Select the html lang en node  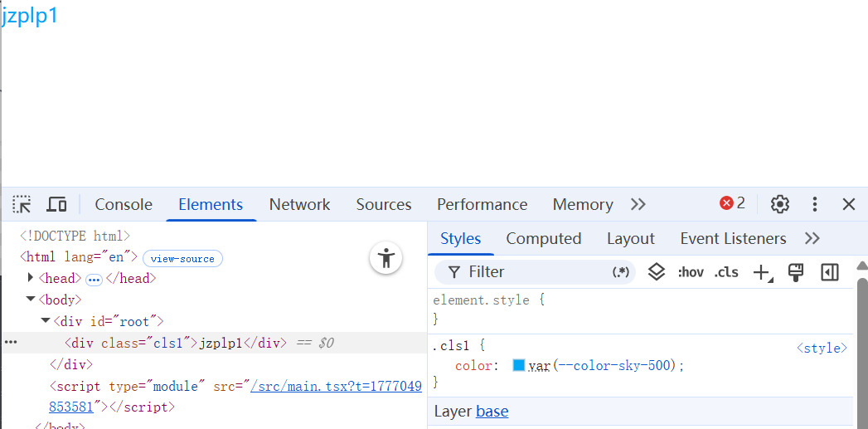pyautogui.click(x=78, y=256)
